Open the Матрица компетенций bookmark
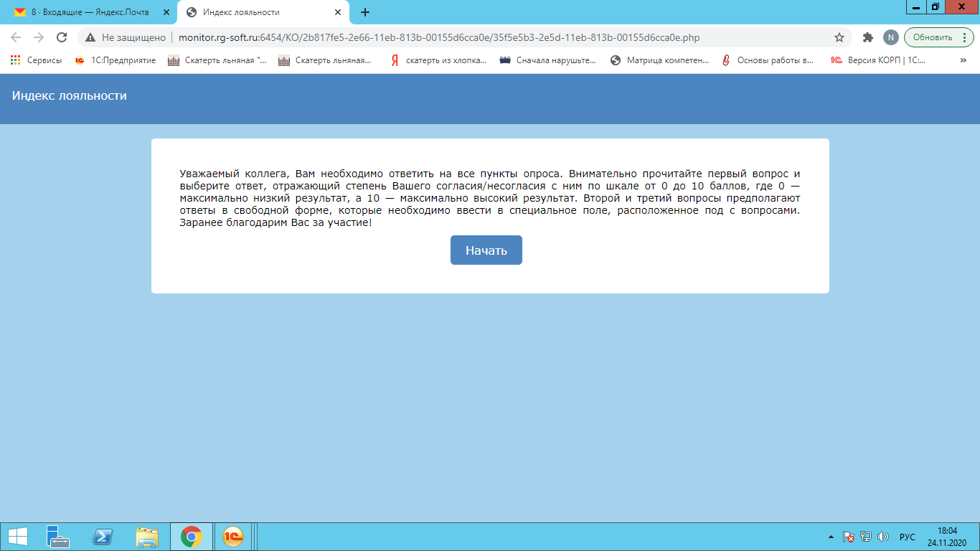Viewport: 980px width, 551px height. point(659,60)
